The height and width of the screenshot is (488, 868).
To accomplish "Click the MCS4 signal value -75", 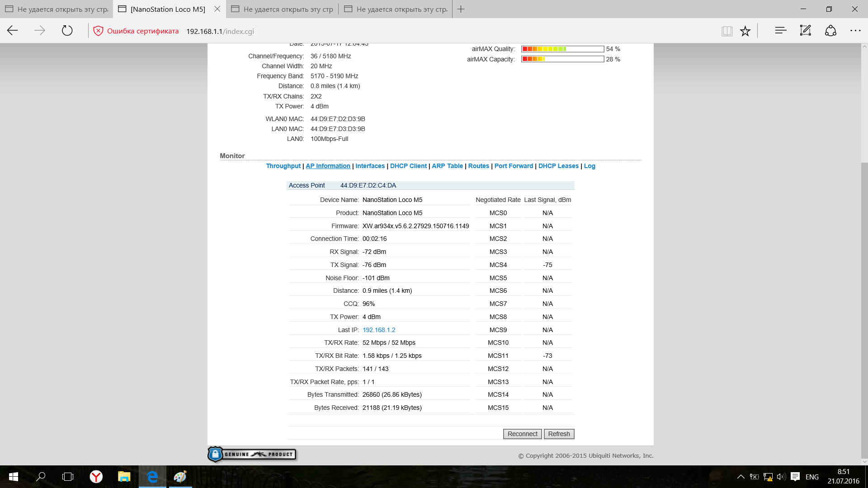I will (547, 265).
